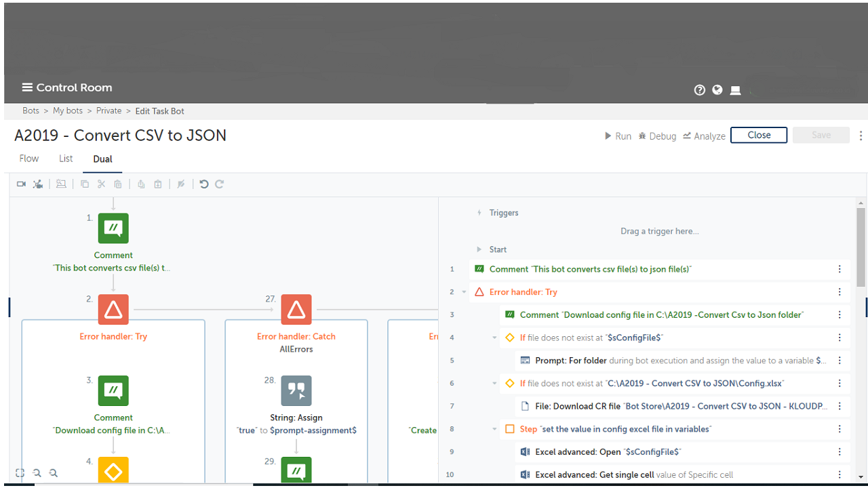Switch to the Flow view tab
This screenshot has height=488, width=868.
point(29,159)
